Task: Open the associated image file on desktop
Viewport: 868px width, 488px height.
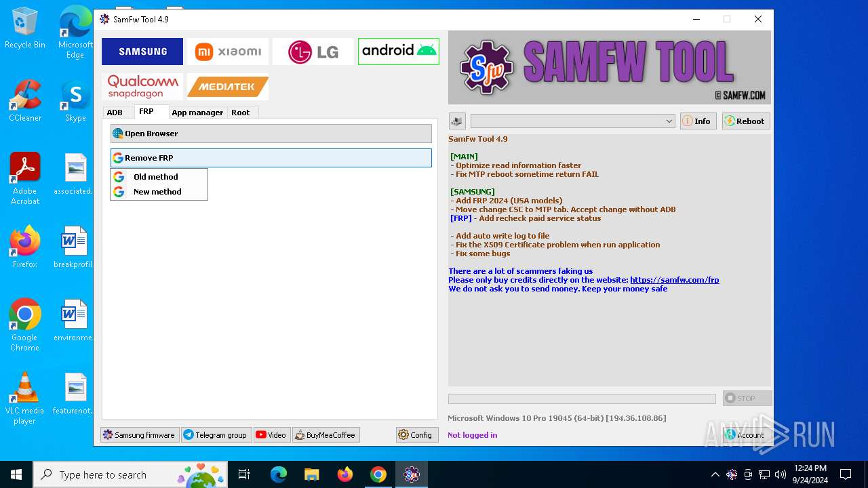Action: pos(75,175)
